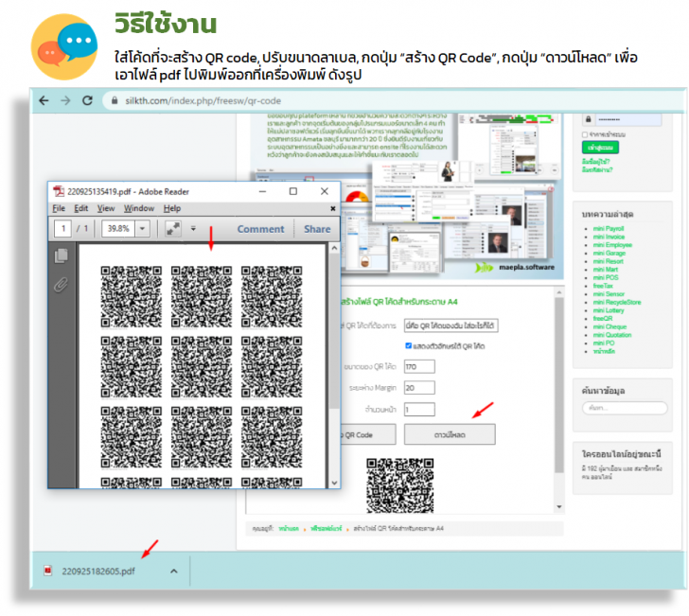Click the page count field with value 1
Image resolution: width=689 pixels, height=616 pixels.
pyautogui.click(x=419, y=409)
